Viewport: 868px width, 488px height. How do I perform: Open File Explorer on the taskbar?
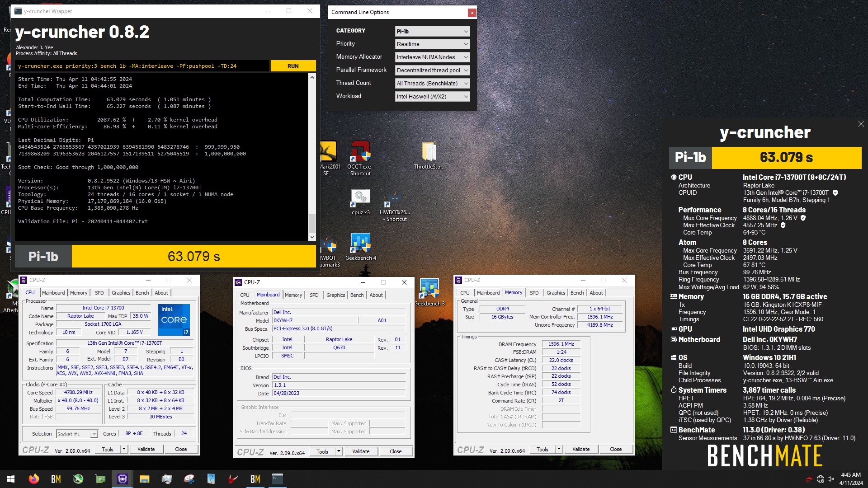pos(144,479)
